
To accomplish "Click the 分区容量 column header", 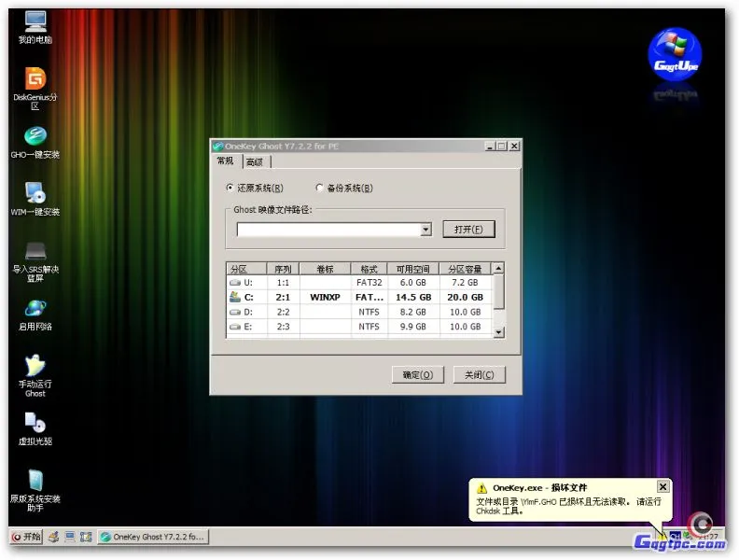I will click(x=465, y=269).
